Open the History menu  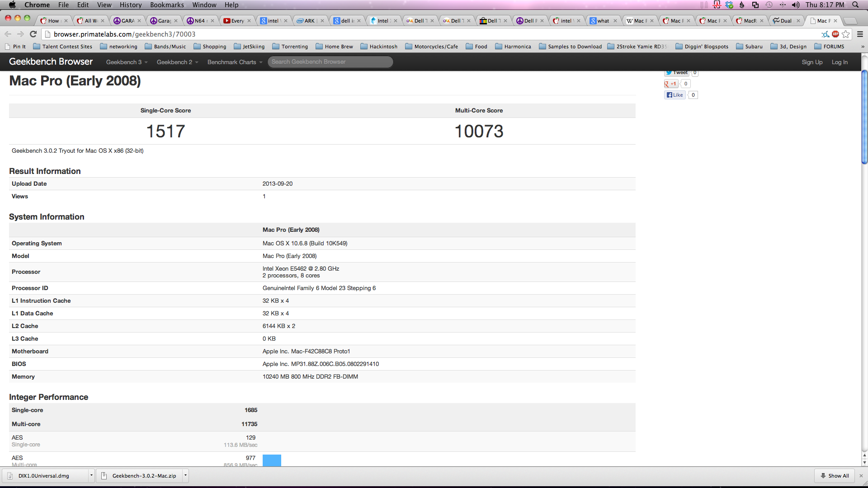(130, 5)
